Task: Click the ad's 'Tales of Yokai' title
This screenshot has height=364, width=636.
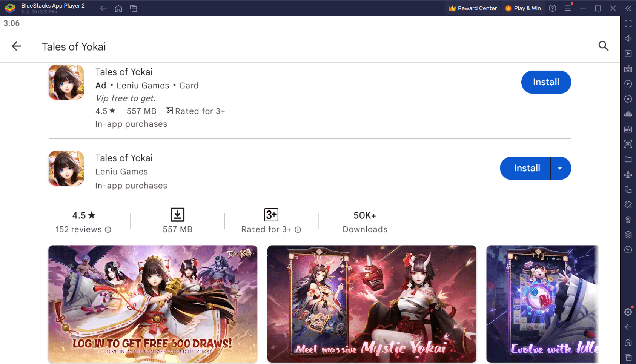Action: coord(124,72)
